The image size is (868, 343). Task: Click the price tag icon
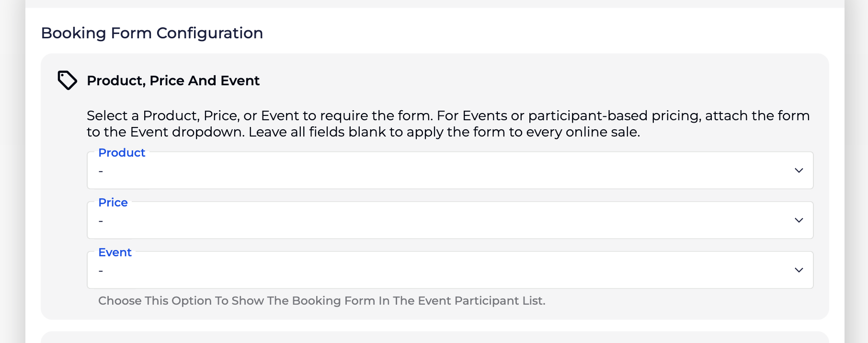67,80
